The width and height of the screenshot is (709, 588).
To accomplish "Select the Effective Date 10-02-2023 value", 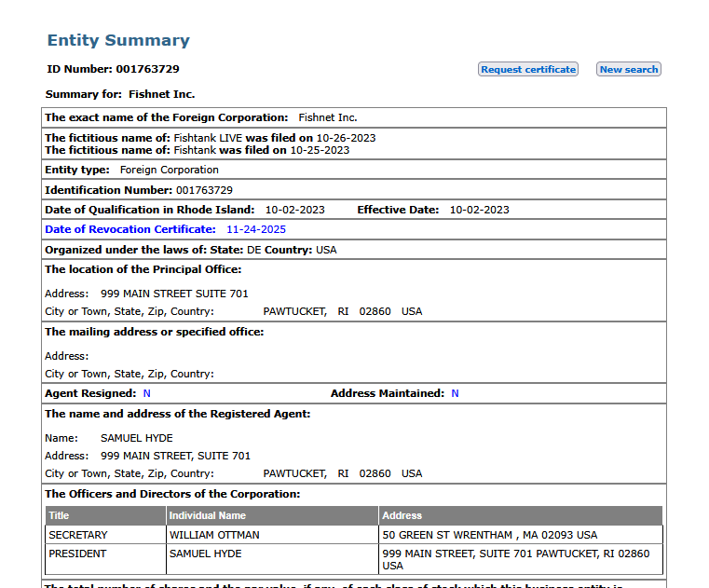I will coord(479,210).
